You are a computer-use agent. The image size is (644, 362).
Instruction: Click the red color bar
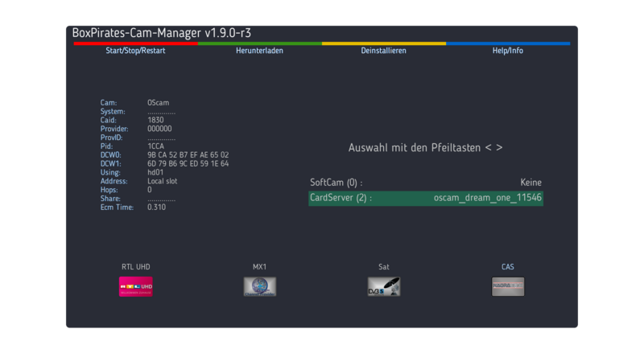135,43
